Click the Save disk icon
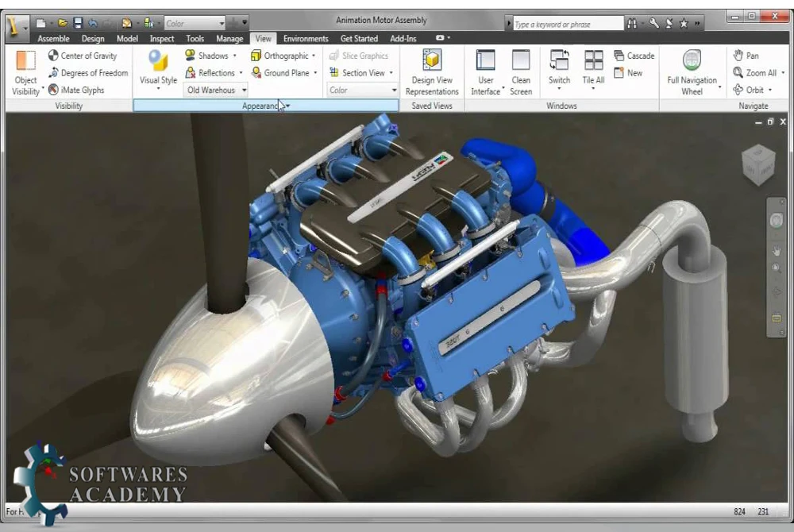The width and height of the screenshot is (794, 532). tap(78, 23)
